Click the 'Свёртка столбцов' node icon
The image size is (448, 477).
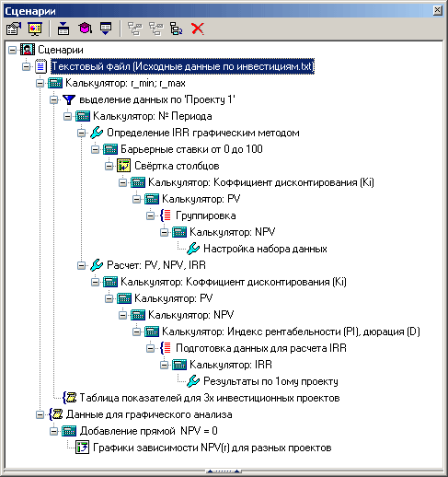(x=123, y=166)
